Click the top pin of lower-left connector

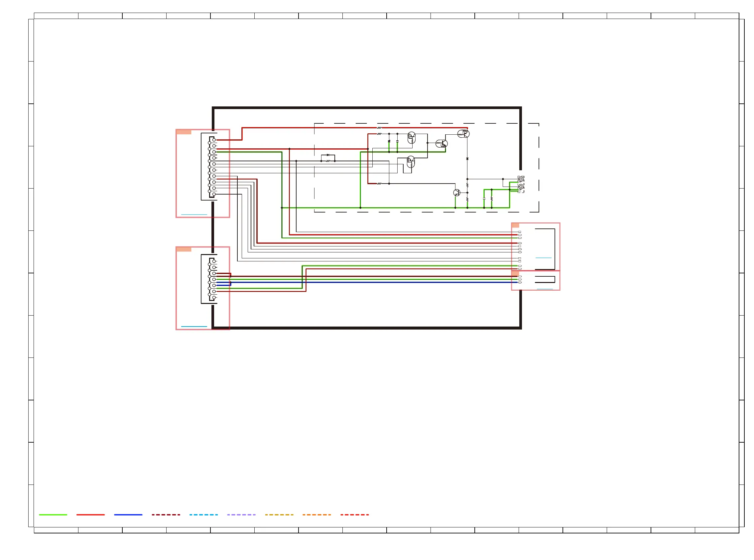(x=214, y=261)
